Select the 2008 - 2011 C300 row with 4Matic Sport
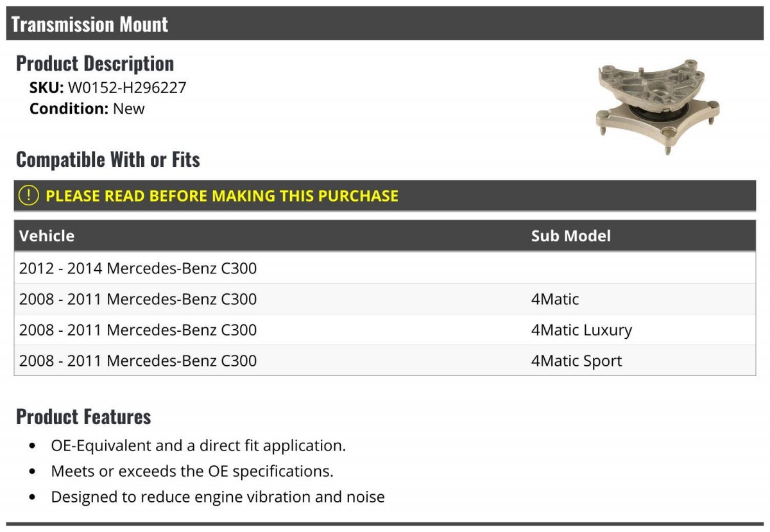770x532 pixels. point(385,361)
